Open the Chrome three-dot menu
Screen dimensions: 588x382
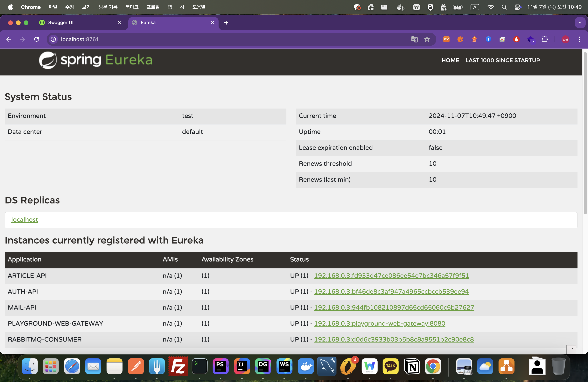pos(579,39)
